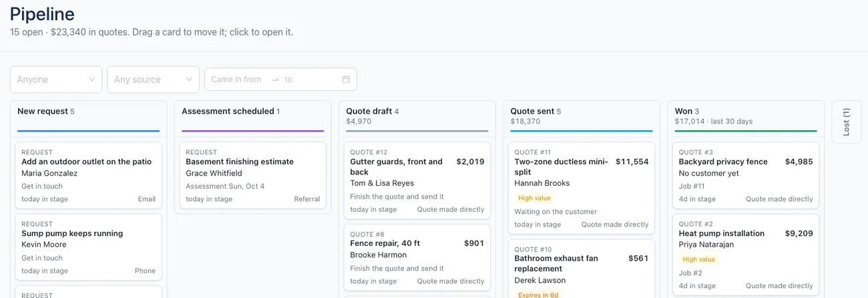Click the Email source label
Screen dimensions: 868x298
pyautogui.click(x=147, y=198)
